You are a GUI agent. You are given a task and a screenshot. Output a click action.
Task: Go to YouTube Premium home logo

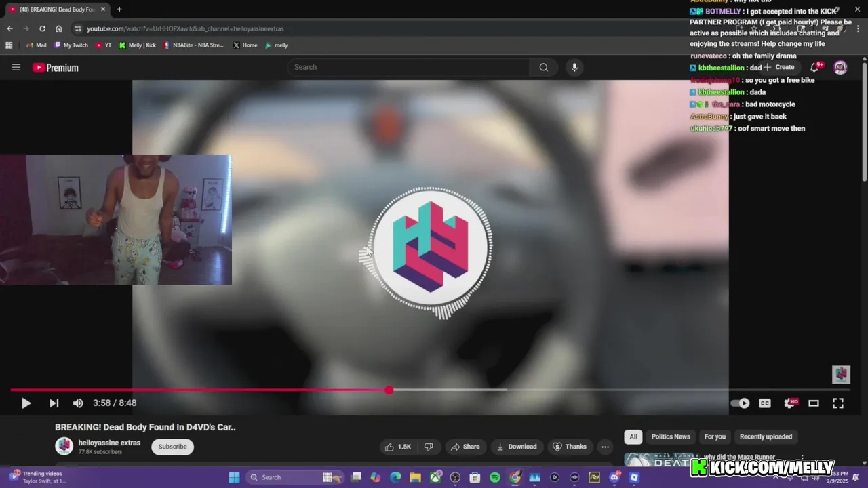[x=56, y=68]
